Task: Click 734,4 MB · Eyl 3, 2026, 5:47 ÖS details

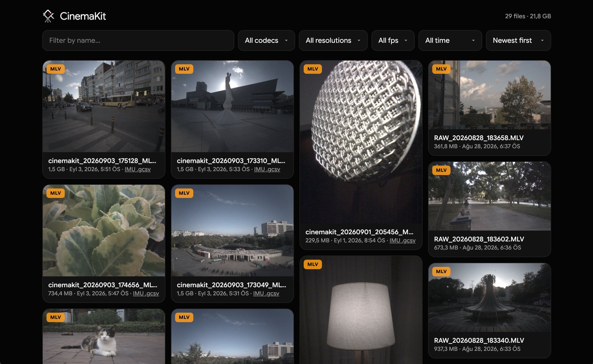Action: (88, 293)
